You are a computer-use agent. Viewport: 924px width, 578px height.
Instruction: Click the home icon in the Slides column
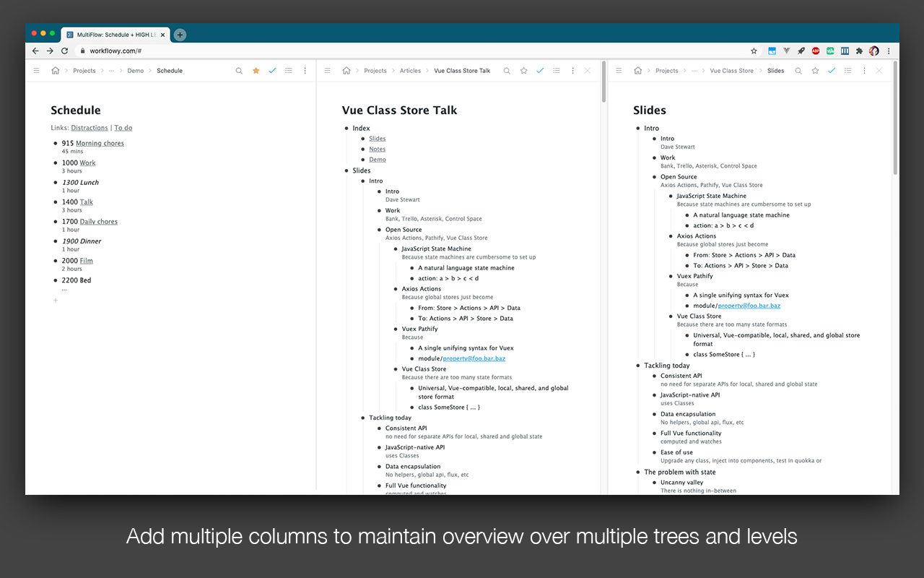[x=637, y=70]
